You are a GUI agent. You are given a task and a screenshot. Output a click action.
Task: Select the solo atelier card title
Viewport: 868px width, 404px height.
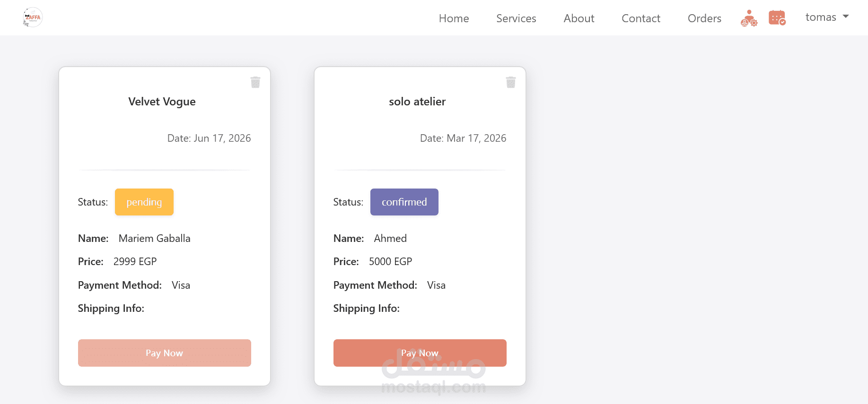pyautogui.click(x=417, y=102)
